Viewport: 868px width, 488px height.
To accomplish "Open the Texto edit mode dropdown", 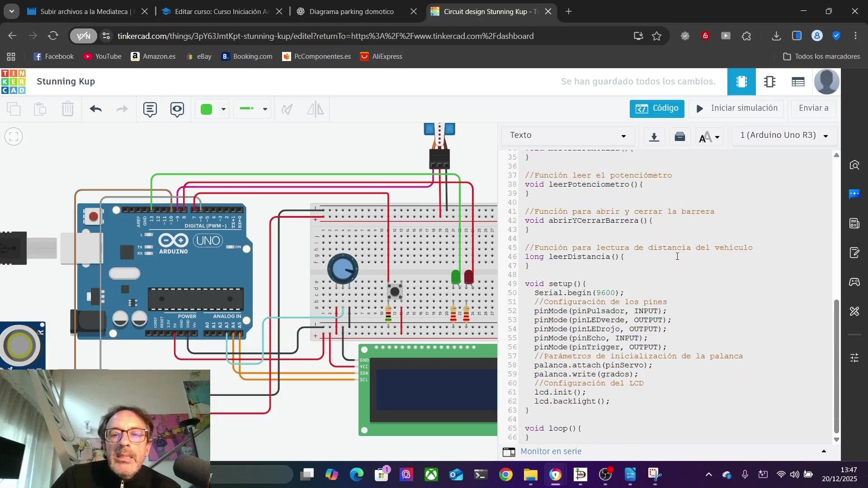I will 567,136.
